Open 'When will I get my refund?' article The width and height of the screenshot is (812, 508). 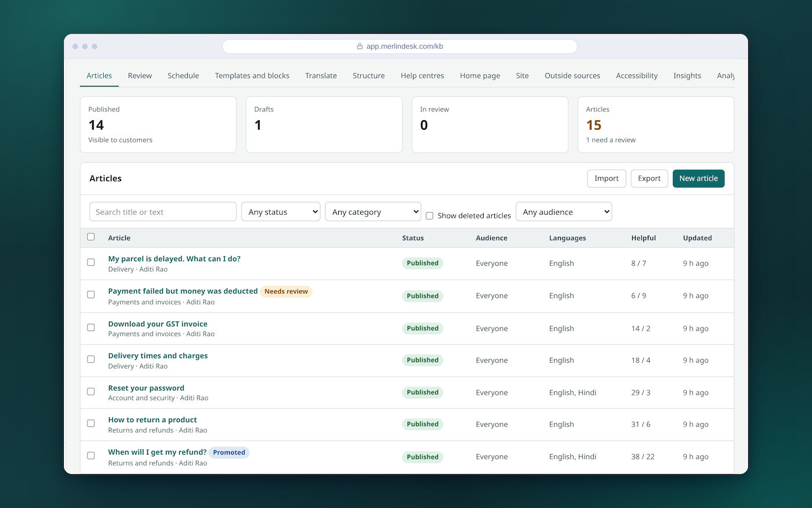(158, 452)
